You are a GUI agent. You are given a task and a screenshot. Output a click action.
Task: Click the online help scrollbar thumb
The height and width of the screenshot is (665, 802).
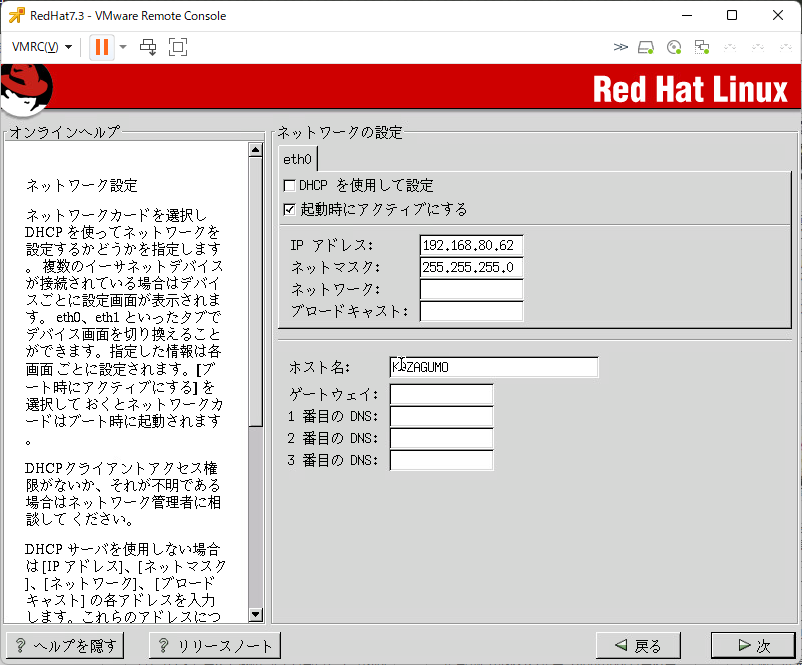tap(256, 292)
